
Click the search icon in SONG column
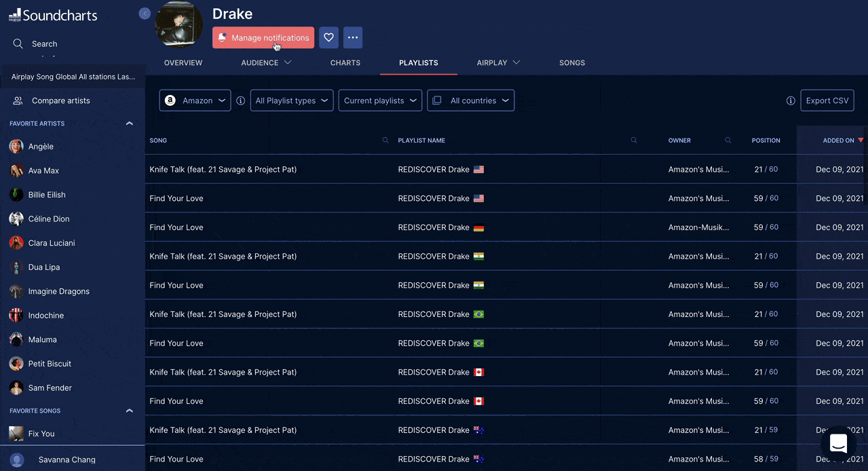click(x=385, y=140)
